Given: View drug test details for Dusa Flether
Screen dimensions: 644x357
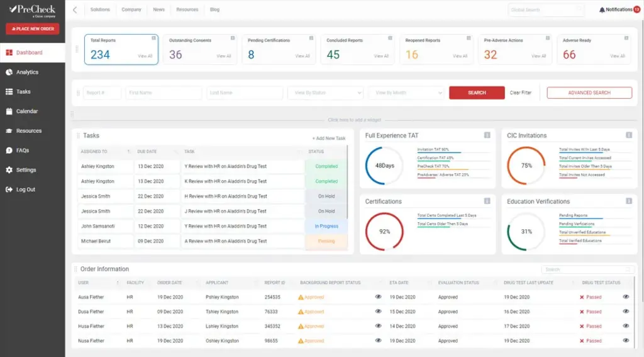Looking at the screenshot, I should click(626, 312).
